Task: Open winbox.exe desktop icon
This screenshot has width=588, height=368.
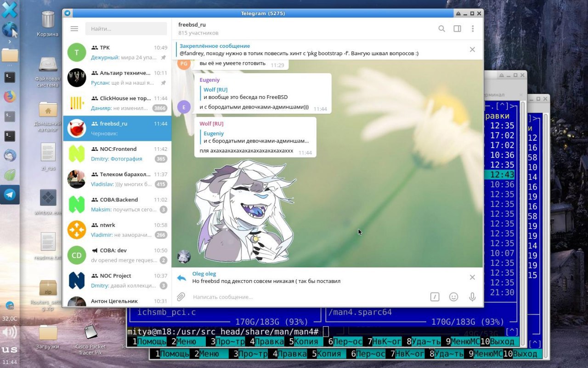Action: 48,202
